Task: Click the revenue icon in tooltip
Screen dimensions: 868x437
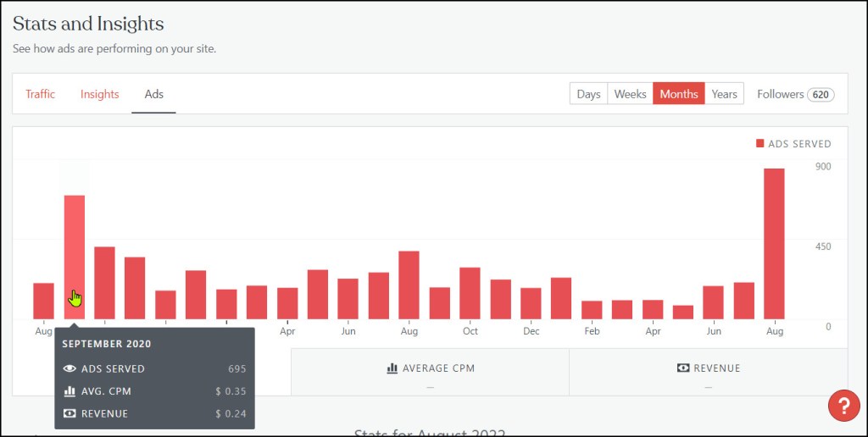Action: tap(70, 413)
